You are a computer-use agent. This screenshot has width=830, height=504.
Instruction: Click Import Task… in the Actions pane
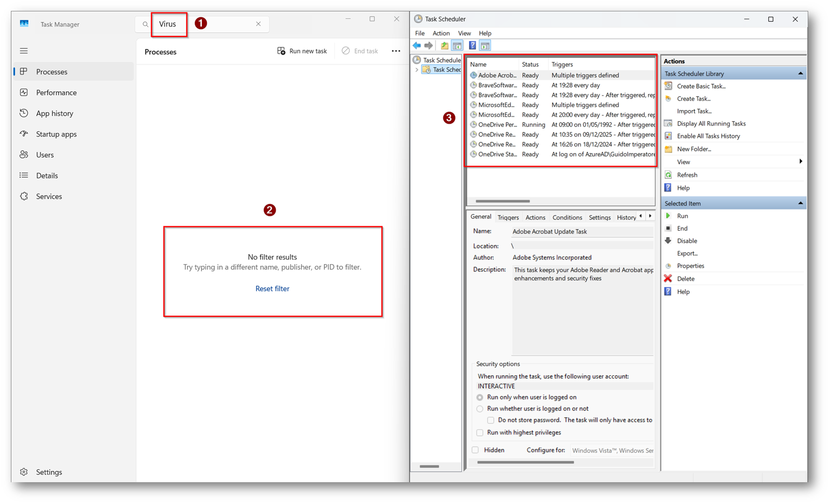695,111
